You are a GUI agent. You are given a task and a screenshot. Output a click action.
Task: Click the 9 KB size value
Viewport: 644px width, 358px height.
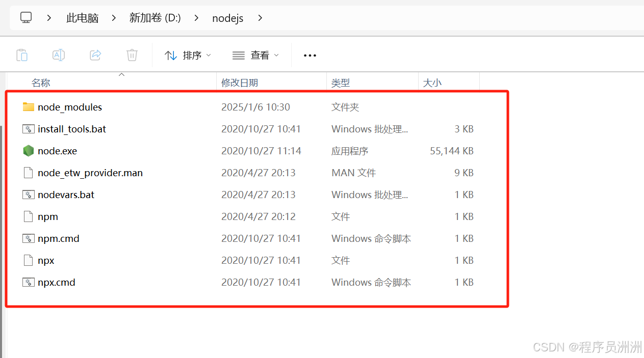pos(464,173)
